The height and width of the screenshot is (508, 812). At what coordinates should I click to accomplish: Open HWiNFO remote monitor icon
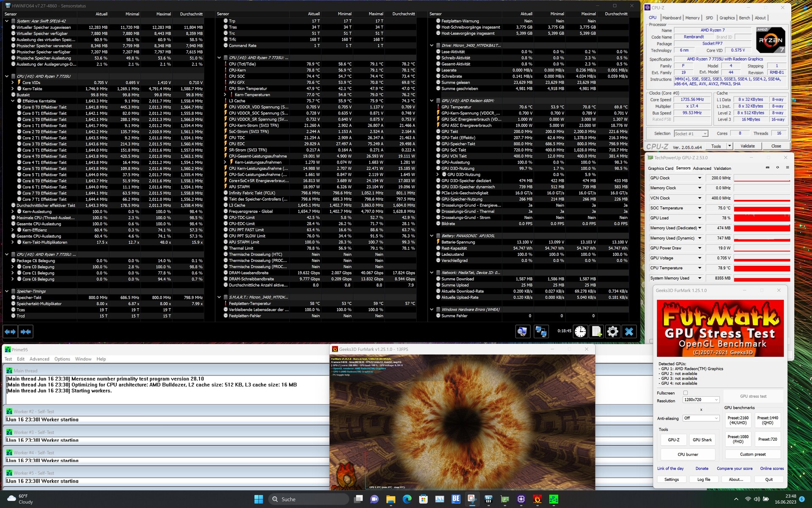click(522, 331)
